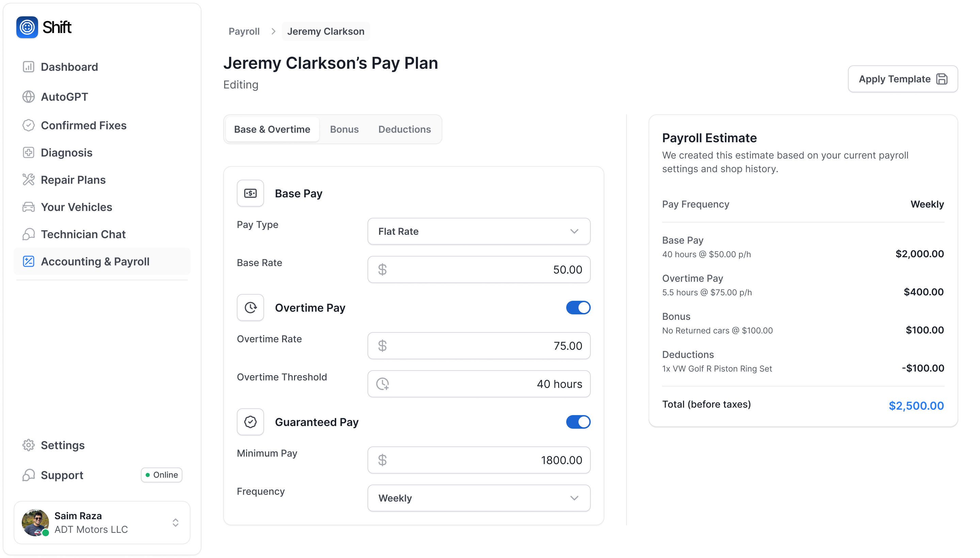Turn off the Guaranteed Pay toggle
The height and width of the screenshot is (558, 980).
coord(577,422)
